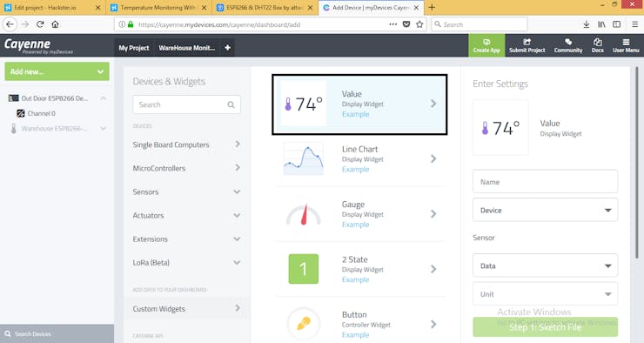Viewport: 644px width, 343px height.
Task: Click the page vertical scrollbar
Action: (637, 163)
